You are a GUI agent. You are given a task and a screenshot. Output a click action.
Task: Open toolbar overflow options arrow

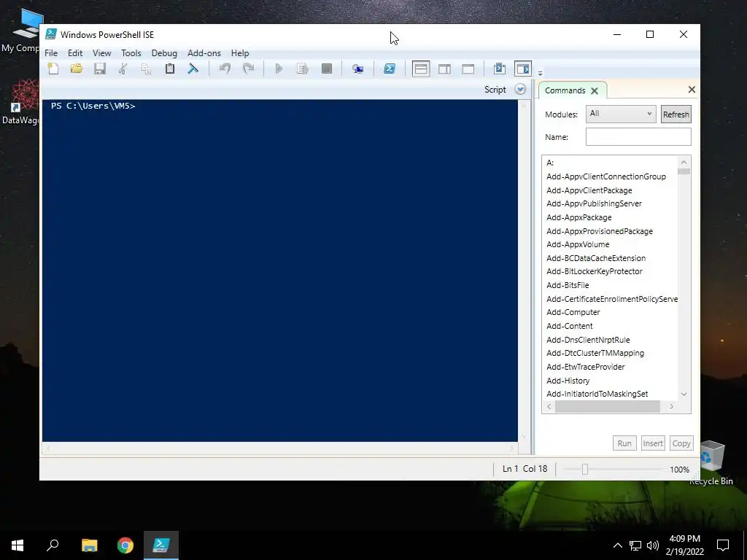[x=540, y=74]
